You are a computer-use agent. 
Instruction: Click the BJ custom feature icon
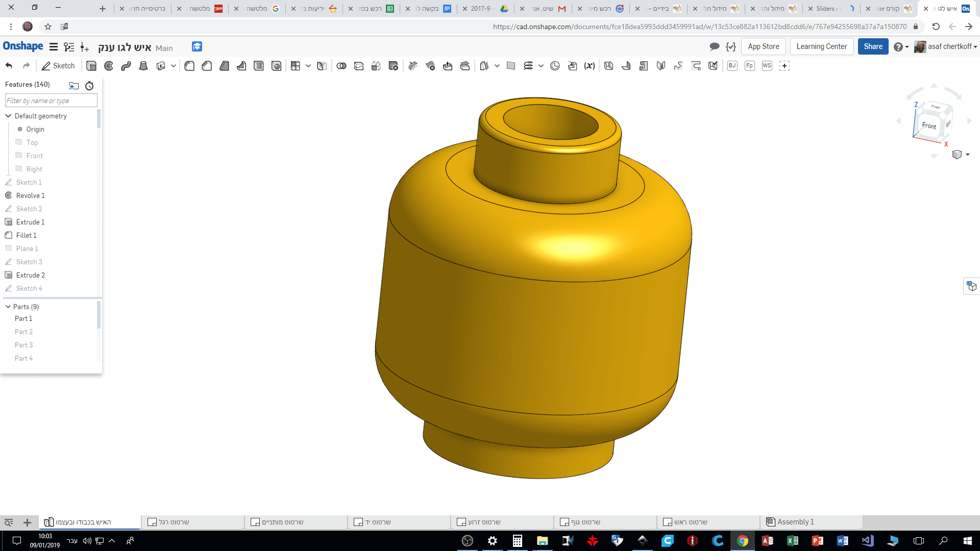point(732,66)
